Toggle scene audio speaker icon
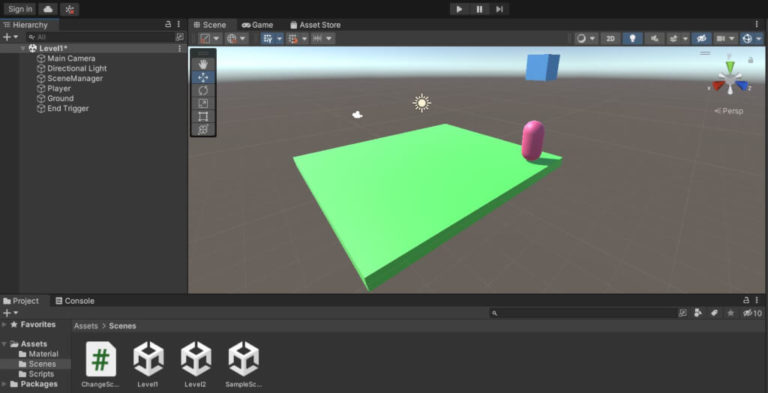Screen dimensions: 768x393 coord(654,39)
